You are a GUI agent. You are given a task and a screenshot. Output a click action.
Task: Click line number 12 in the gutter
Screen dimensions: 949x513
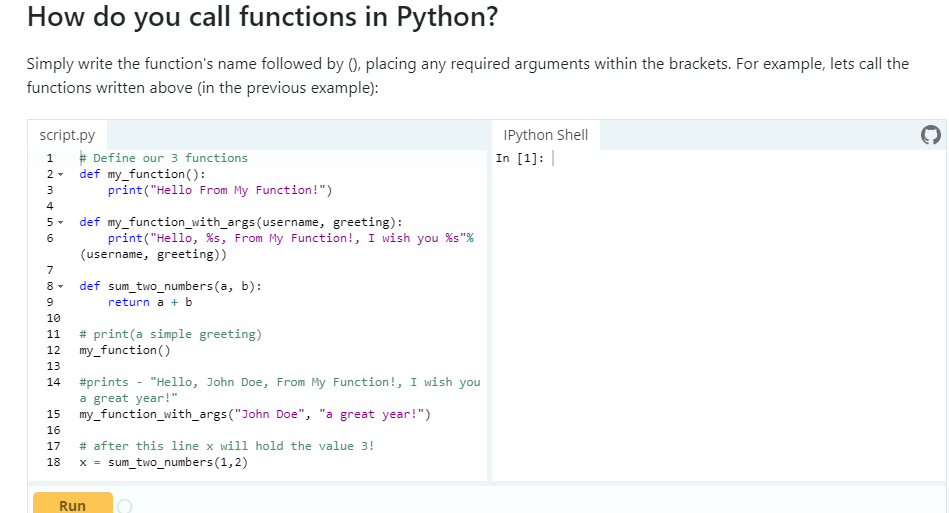53,350
